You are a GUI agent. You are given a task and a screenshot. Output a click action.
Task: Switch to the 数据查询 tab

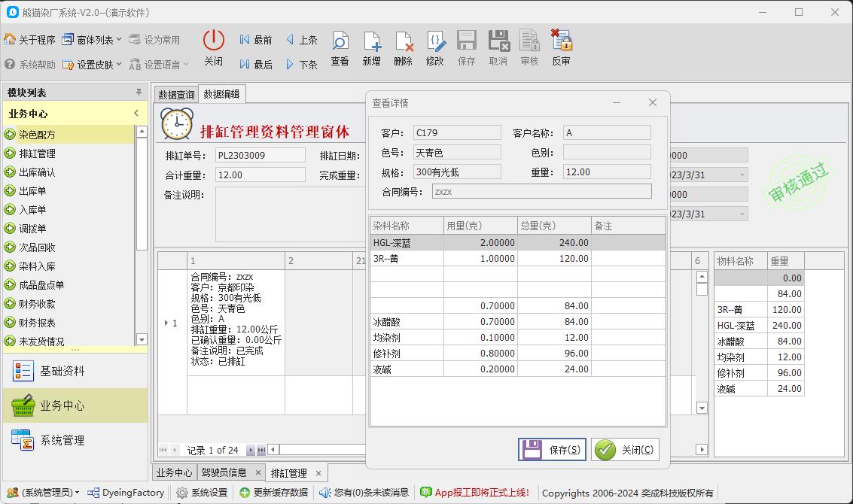175,95
